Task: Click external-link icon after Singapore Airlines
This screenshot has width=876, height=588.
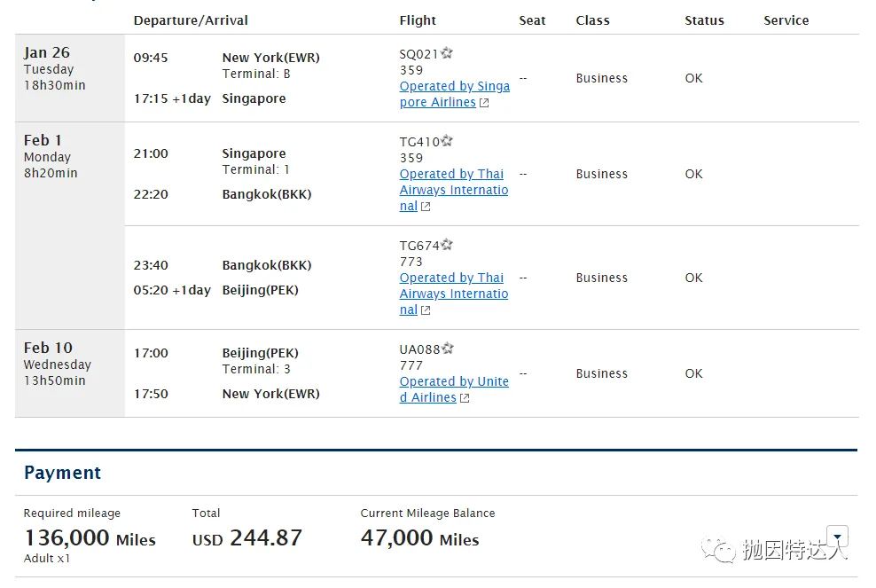Action: pos(484,103)
